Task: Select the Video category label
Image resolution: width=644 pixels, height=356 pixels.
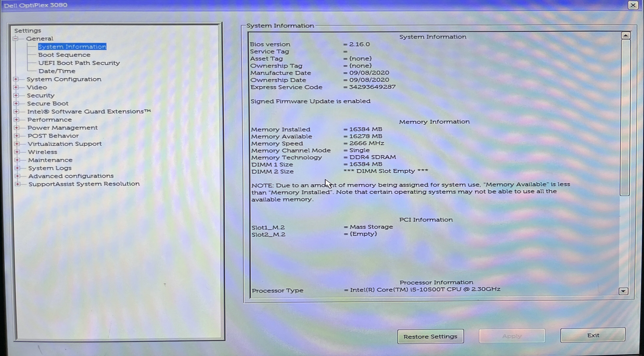Action: point(37,87)
